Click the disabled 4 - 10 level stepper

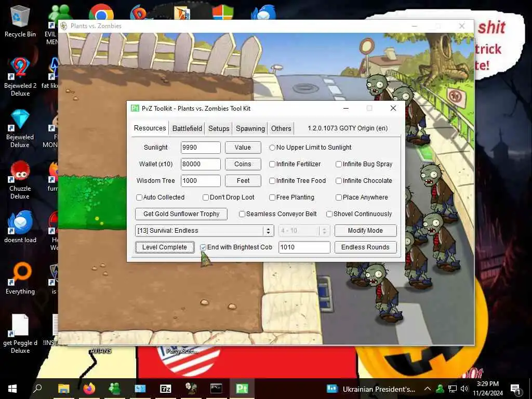click(304, 231)
